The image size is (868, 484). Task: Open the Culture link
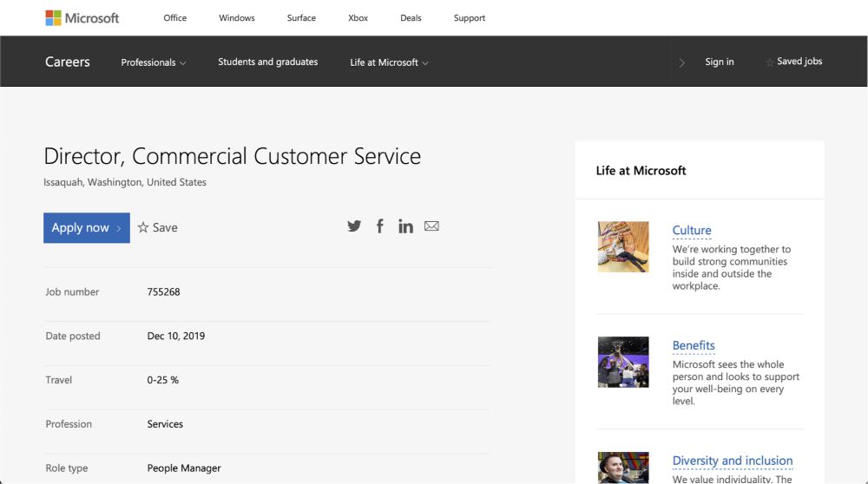[x=692, y=230]
